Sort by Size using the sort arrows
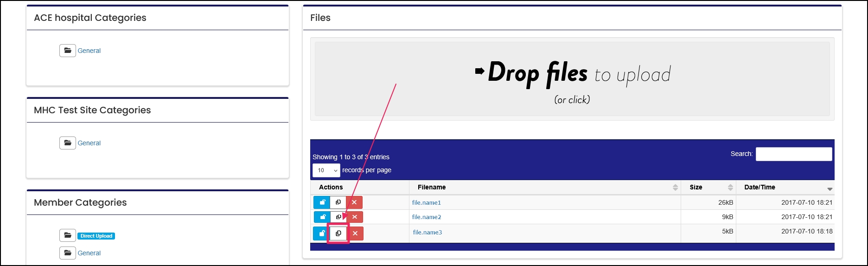This screenshot has width=868, height=266. pyautogui.click(x=730, y=188)
